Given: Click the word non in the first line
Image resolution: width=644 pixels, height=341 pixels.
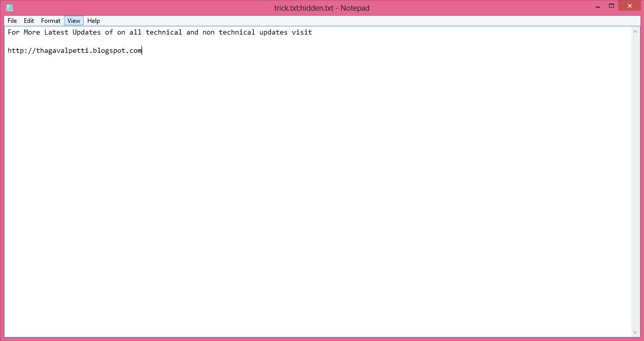Looking at the screenshot, I should [209, 32].
